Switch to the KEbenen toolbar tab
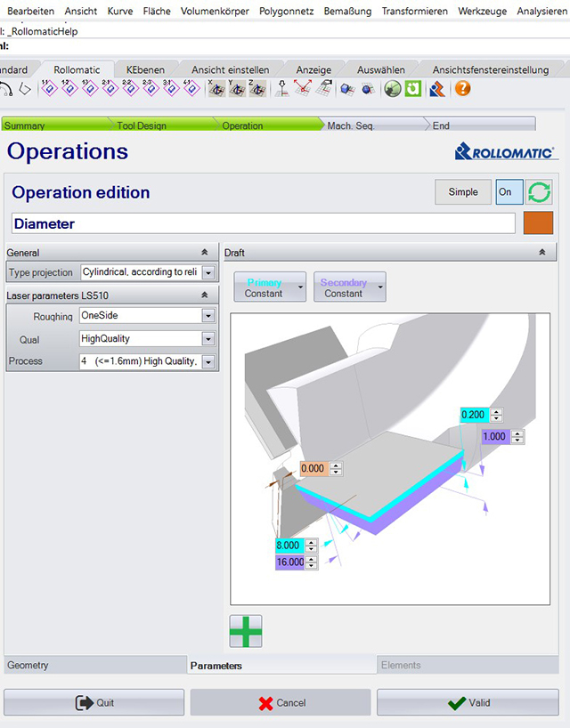 pyautogui.click(x=145, y=69)
